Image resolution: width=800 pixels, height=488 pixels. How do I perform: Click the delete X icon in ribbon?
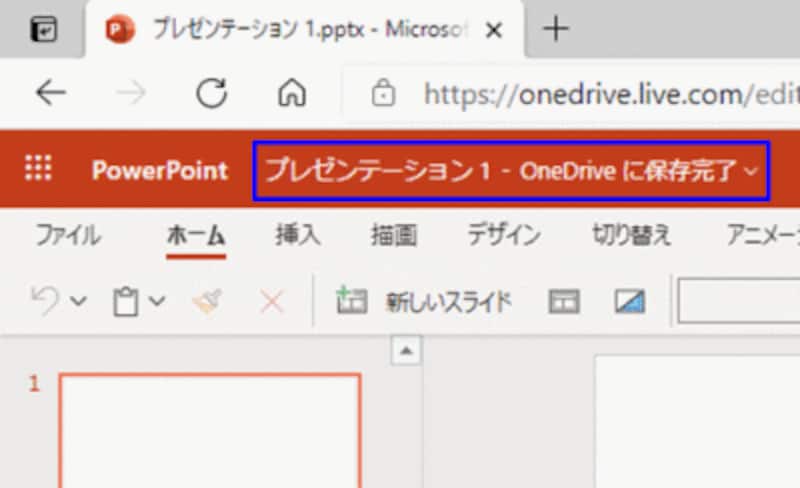[x=271, y=302]
